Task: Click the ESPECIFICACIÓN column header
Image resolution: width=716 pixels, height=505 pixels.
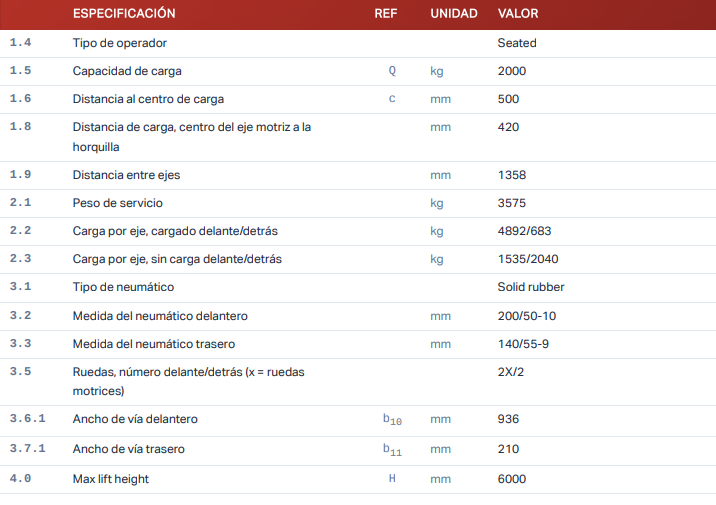Action: point(124,14)
